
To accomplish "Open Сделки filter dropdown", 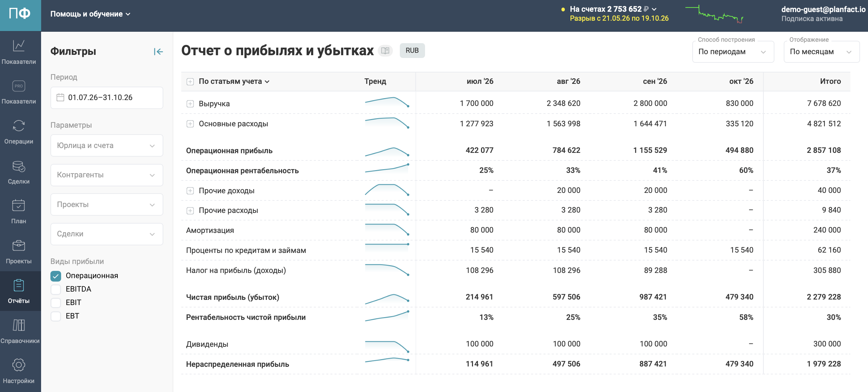I will click(x=107, y=234).
